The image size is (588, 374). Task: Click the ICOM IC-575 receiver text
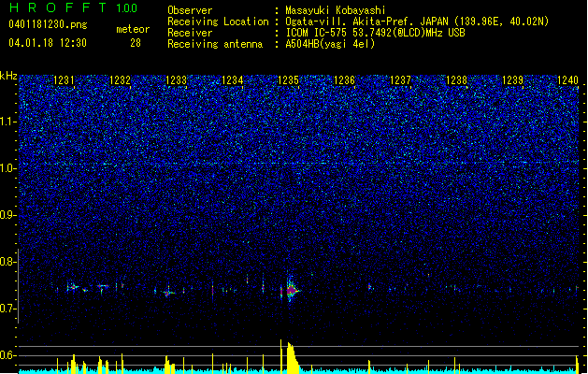click(x=375, y=33)
